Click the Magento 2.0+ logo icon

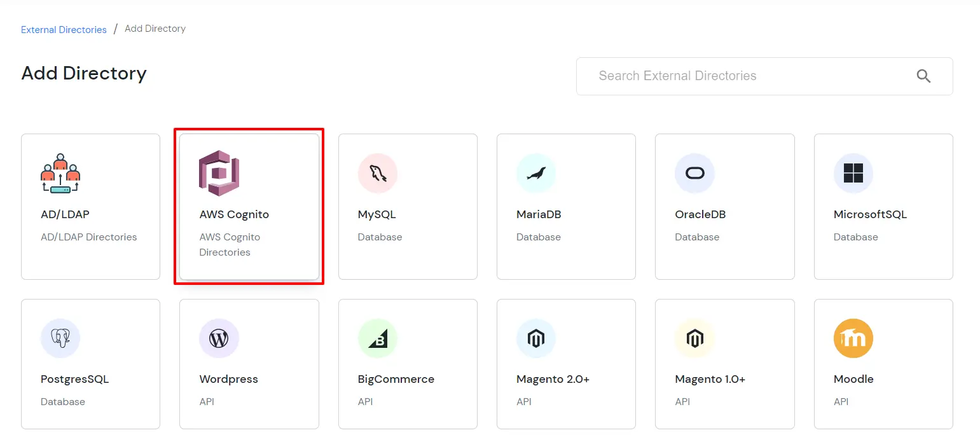click(536, 338)
